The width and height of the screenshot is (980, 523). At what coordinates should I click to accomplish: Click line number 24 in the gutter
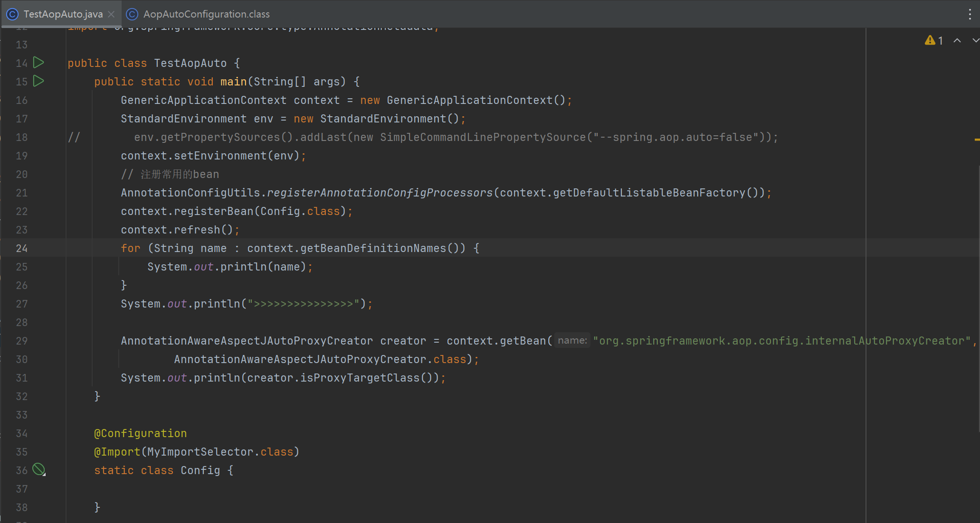(x=21, y=248)
